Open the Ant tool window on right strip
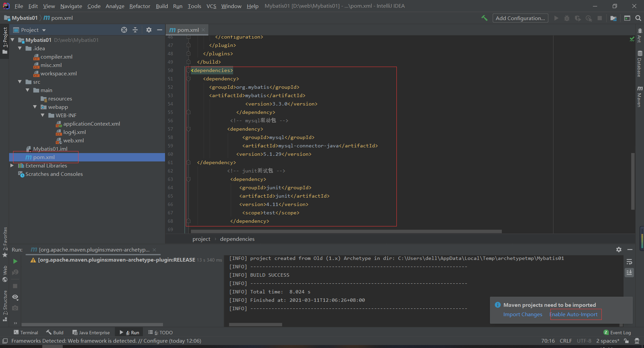Image resolution: width=644 pixels, height=348 pixels. click(x=640, y=36)
